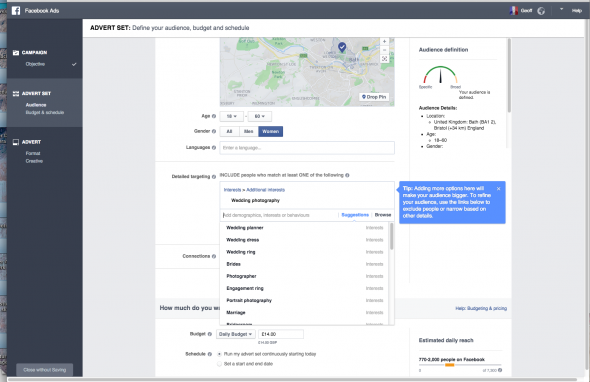This screenshot has width=590, height=382.
Task: Select Portrait photography suggestion
Action: tap(304, 300)
